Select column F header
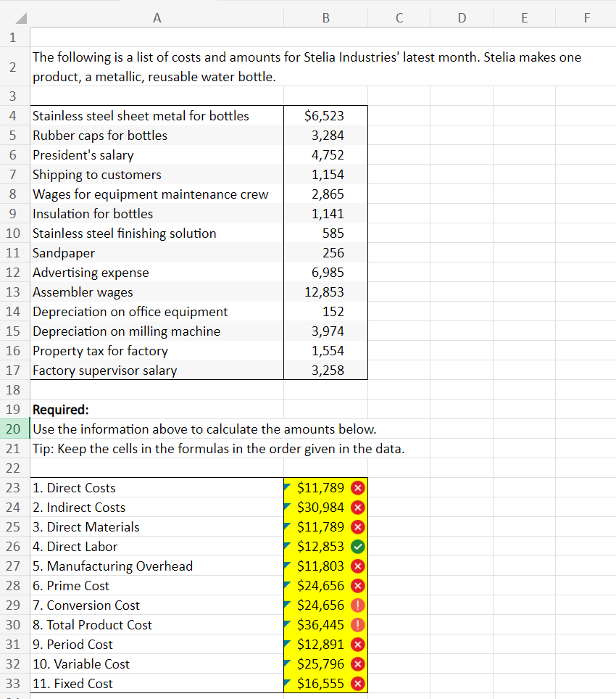 tap(586, 18)
